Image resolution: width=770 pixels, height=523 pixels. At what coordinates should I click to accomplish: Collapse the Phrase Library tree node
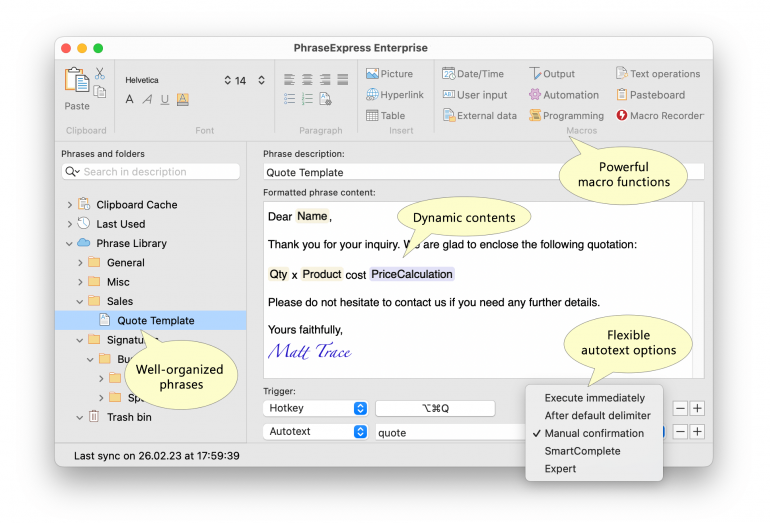tap(69, 243)
